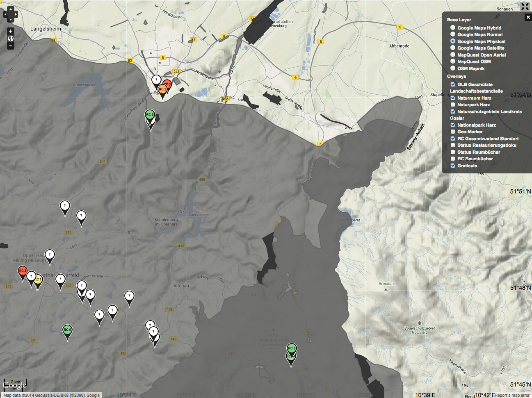This screenshot has height=398, width=532.
Task: Uncheck Nationalpark Harz overlay
Action: click(453, 125)
